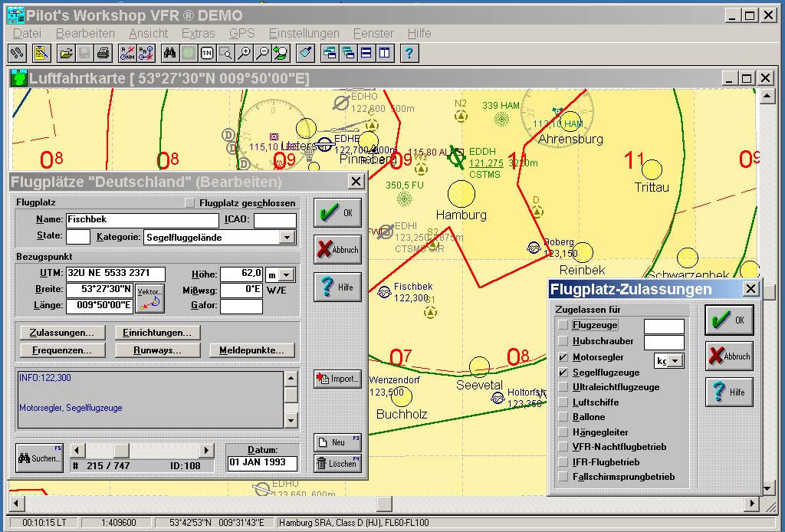Select the R/NM route measuring tool
Image resolution: width=785 pixels, height=532 pixels.
[x=127, y=53]
